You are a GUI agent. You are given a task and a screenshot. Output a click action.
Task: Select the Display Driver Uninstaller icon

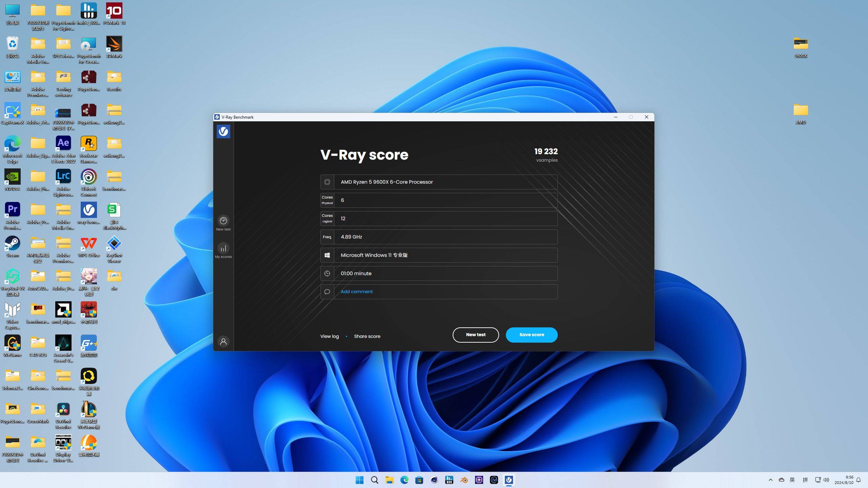(63, 448)
